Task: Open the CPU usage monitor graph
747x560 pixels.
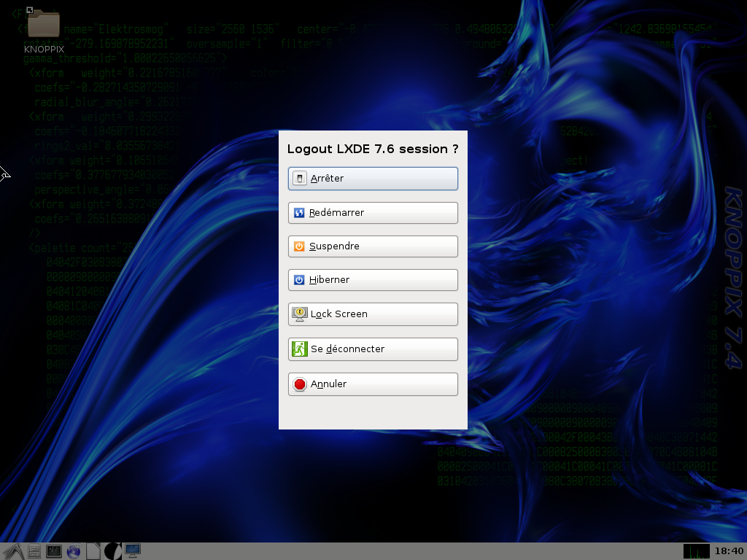Action: (x=696, y=551)
